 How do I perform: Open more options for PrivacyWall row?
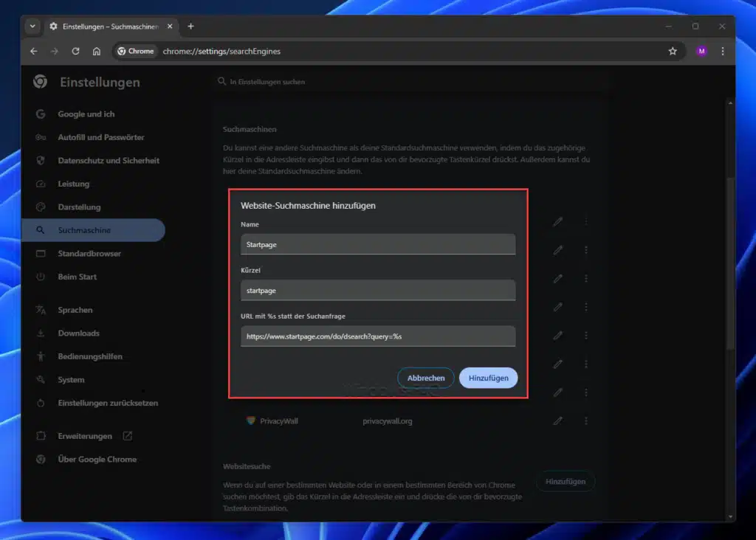[585, 421]
